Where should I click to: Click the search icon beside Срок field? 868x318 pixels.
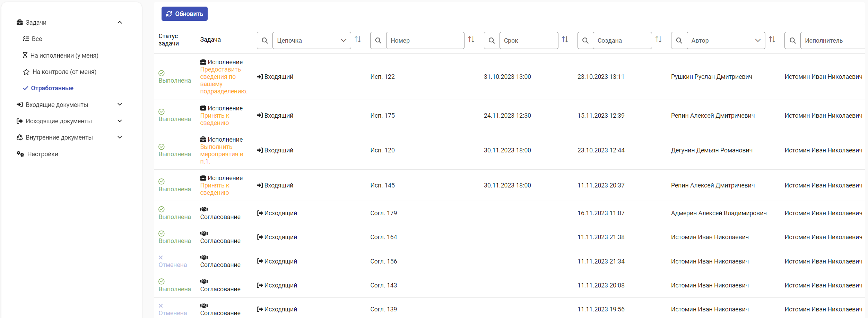coord(492,41)
